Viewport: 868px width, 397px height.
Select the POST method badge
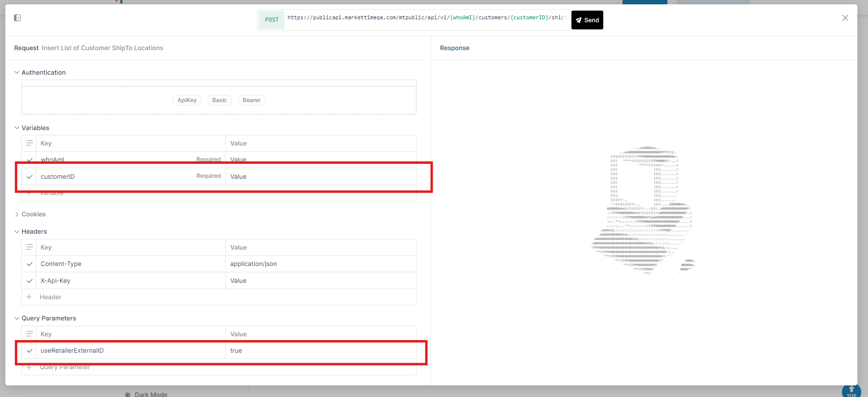coord(271,20)
